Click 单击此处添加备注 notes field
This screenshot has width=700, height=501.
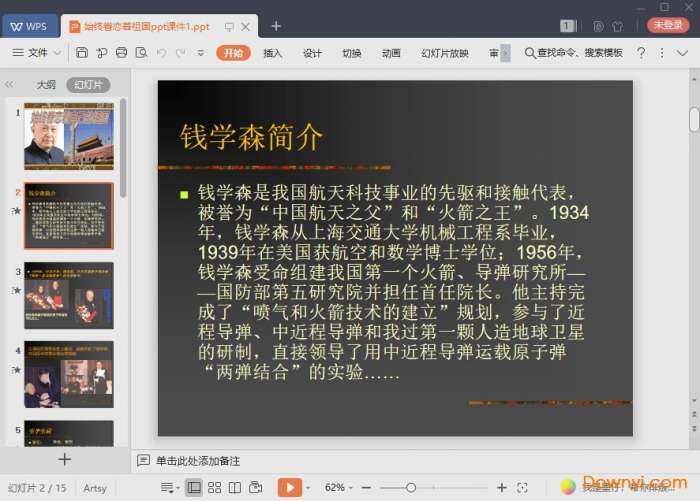tap(198, 461)
